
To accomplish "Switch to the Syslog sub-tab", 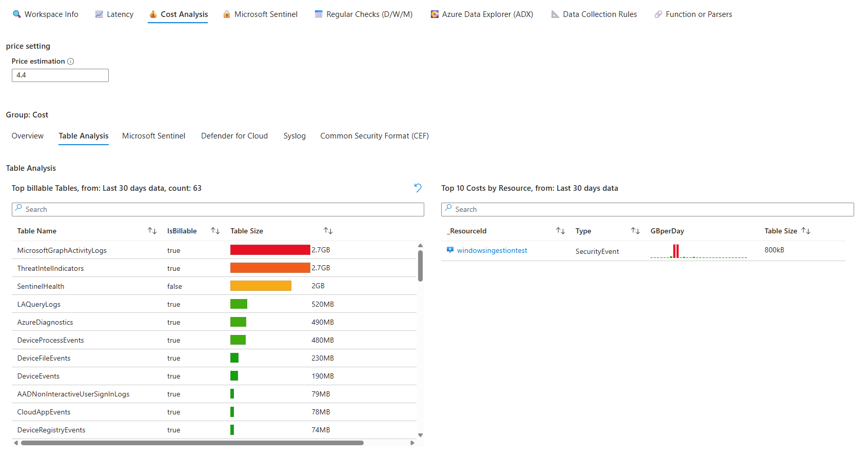I will (x=294, y=136).
